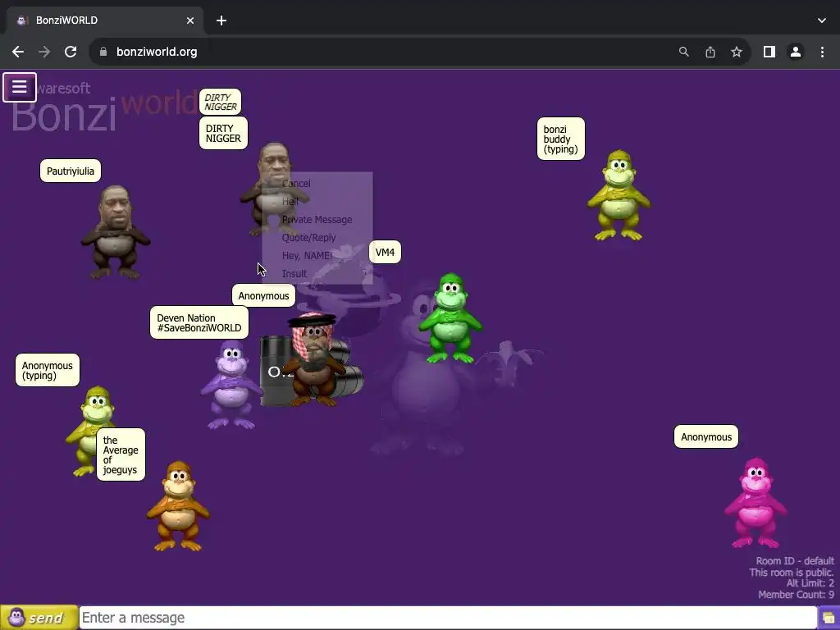Expand the tab search chevron
Viewport: 840px width, 630px height.
pyautogui.click(x=822, y=21)
